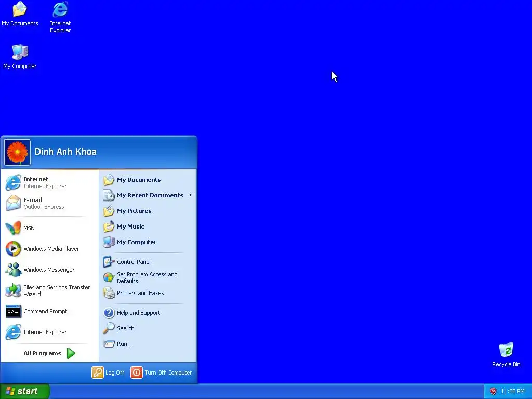This screenshot has height=399, width=532.
Task: Open Printers and Faxes
Action: 148,293
